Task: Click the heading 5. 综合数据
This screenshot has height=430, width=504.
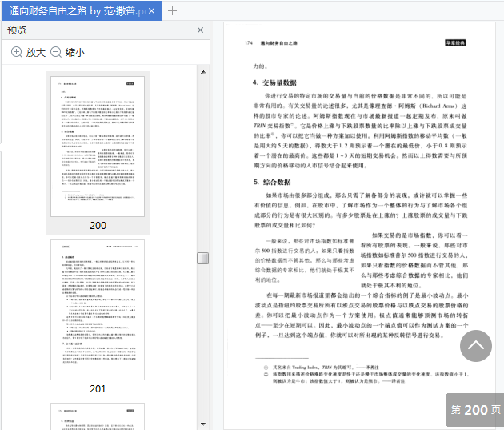Action: point(272,182)
